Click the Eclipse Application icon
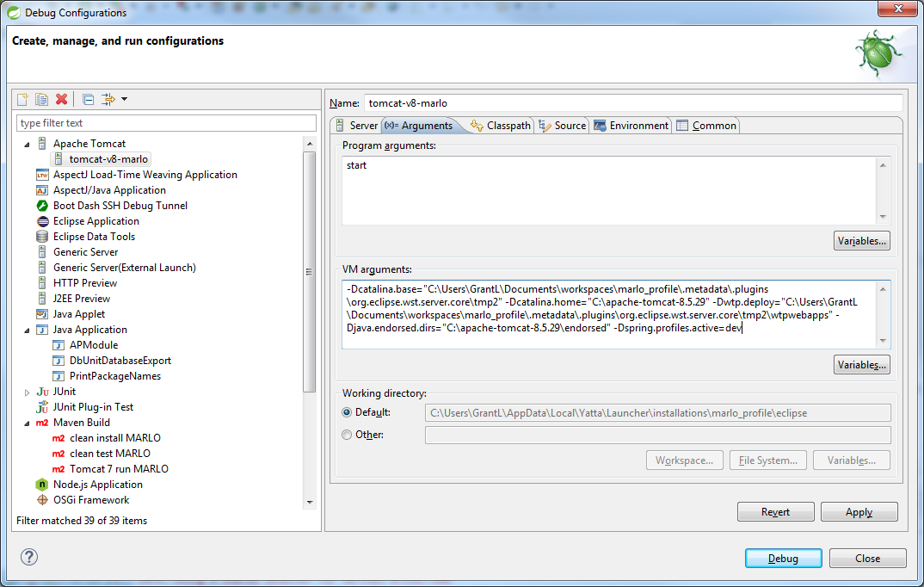The height and width of the screenshot is (587, 924). [42, 221]
